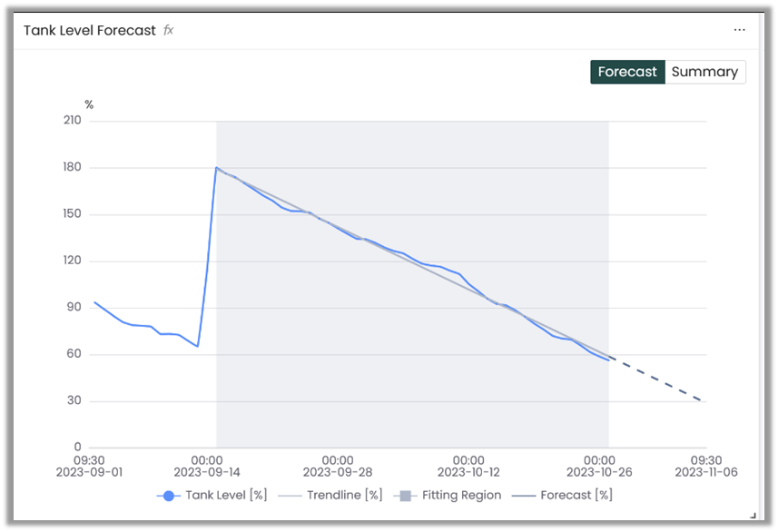Image resolution: width=778 pixels, height=532 pixels.
Task: Click the Tank Level Forecast panel title
Action: point(90,30)
